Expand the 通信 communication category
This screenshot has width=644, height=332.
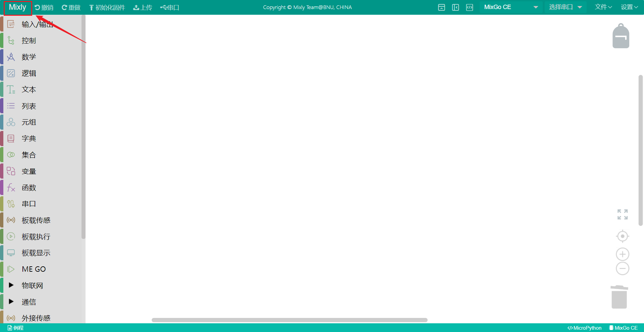[11, 302]
